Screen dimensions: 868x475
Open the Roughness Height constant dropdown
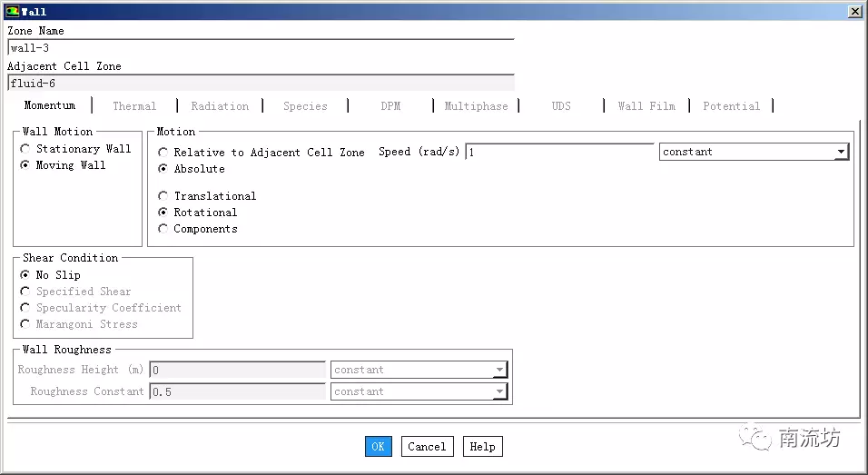[x=419, y=370]
